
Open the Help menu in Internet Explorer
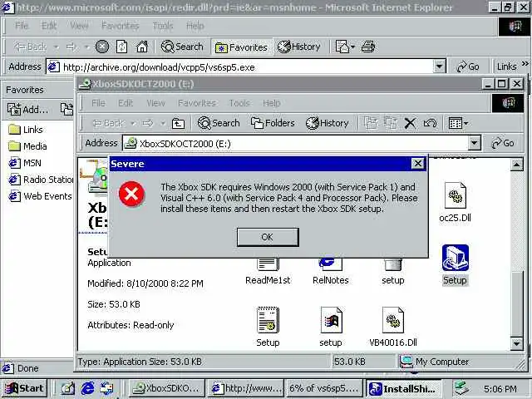coord(195,26)
